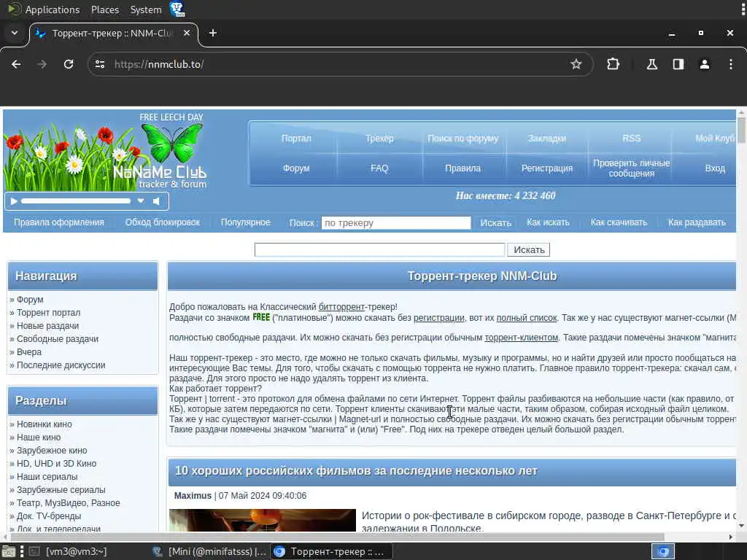747x560 pixels.
Task: Click the gray Искать button
Action: pyautogui.click(x=528, y=249)
